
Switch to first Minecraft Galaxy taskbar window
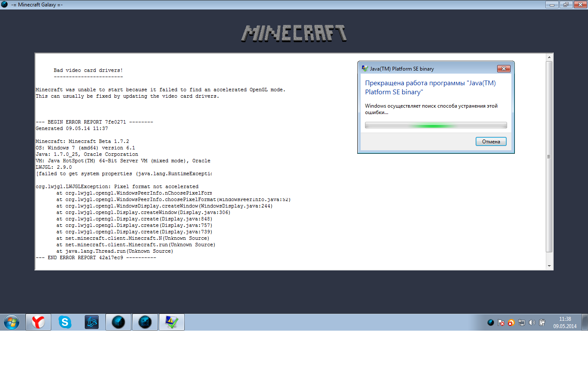[118, 322]
